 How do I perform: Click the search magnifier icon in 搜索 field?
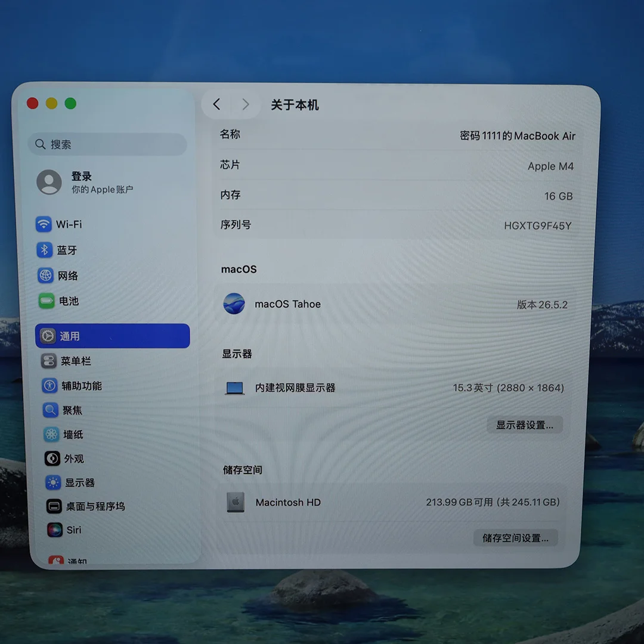point(41,144)
